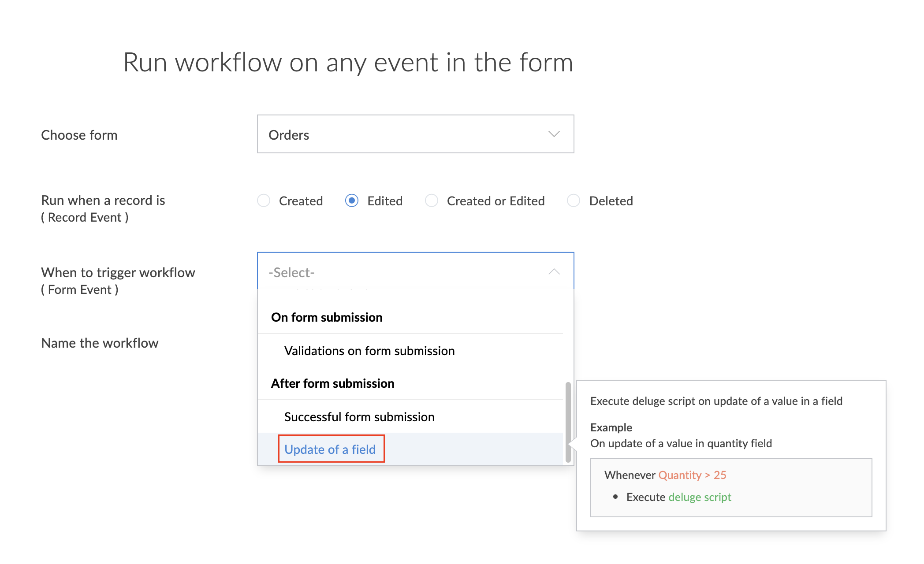This screenshot has height=564, width=924.
Task: Click the Name the workflow label
Action: (100, 343)
